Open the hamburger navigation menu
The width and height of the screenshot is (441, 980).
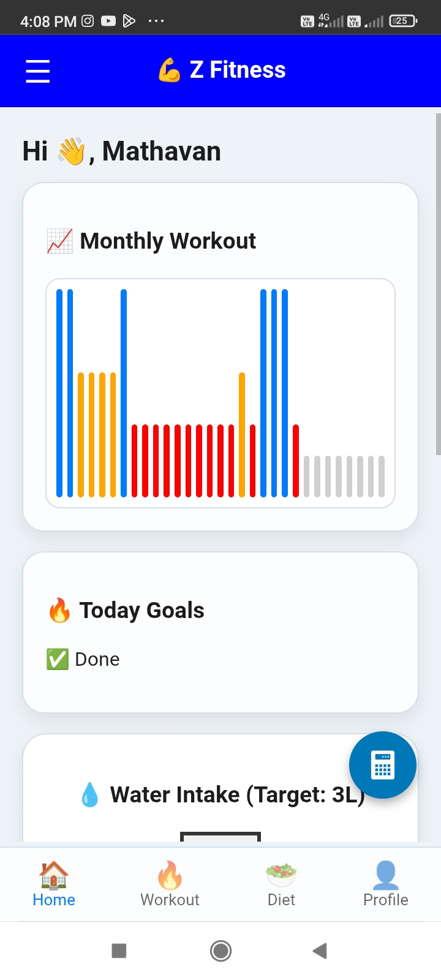(x=37, y=71)
